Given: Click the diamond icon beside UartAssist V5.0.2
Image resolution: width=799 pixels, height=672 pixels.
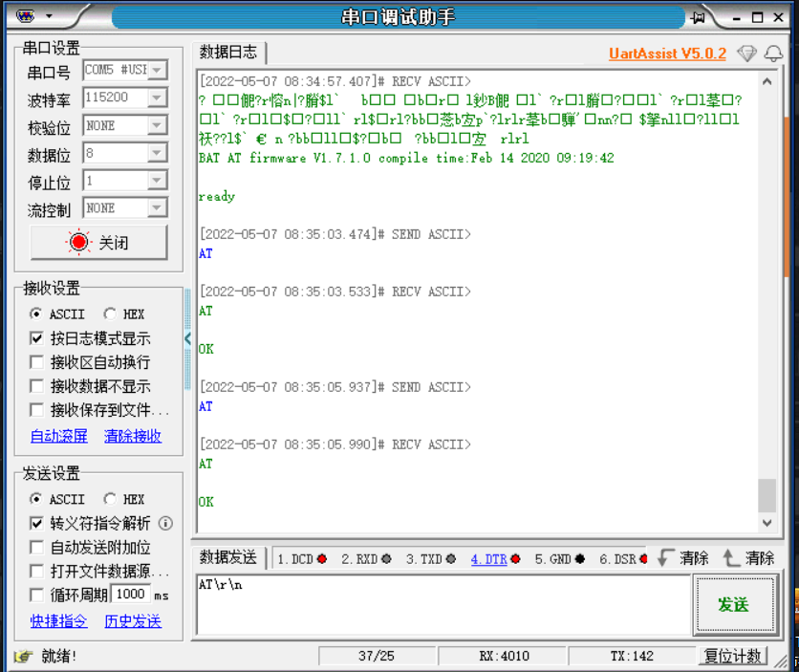Looking at the screenshot, I should pyautogui.click(x=747, y=54).
